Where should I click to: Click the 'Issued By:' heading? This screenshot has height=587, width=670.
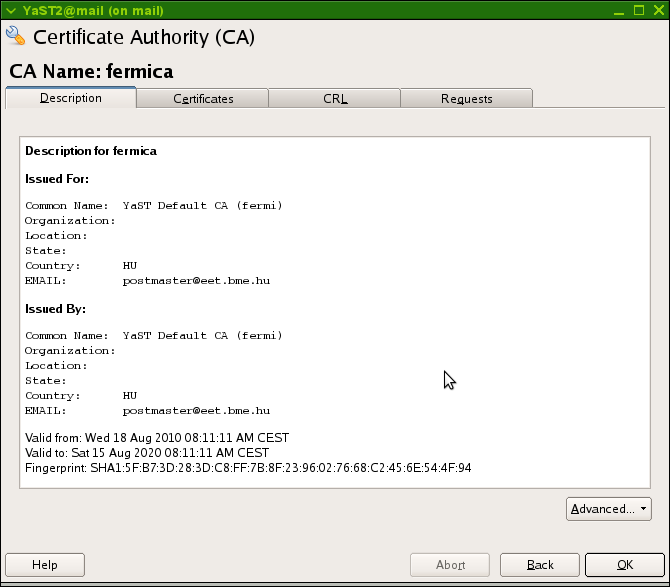pyautogui.click(x=56, y=308)
